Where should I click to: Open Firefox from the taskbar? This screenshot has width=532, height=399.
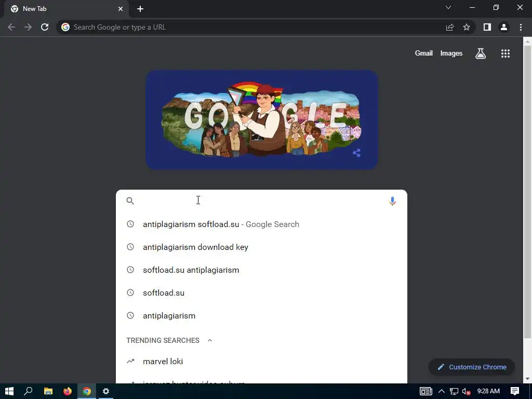[68, 391]
